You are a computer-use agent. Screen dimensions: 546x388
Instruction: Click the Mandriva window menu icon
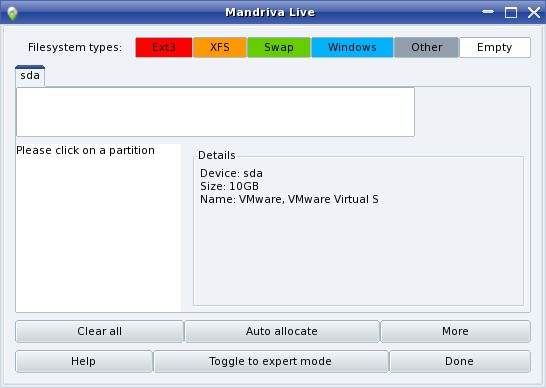click(x=12, y=13)
